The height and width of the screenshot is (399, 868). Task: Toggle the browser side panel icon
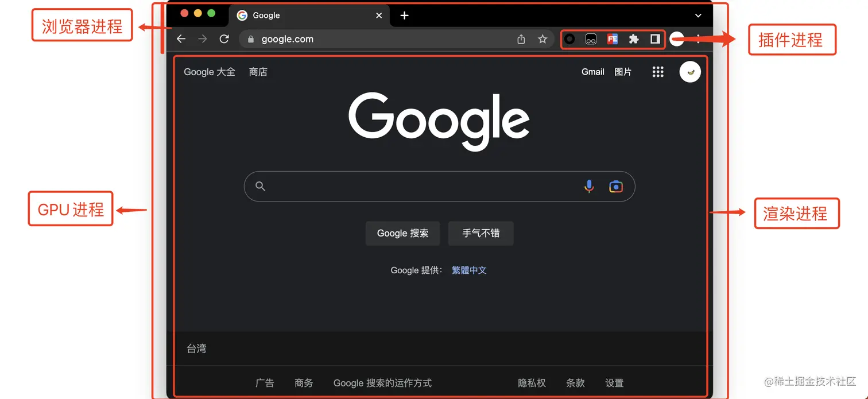(x=655, y=39)
